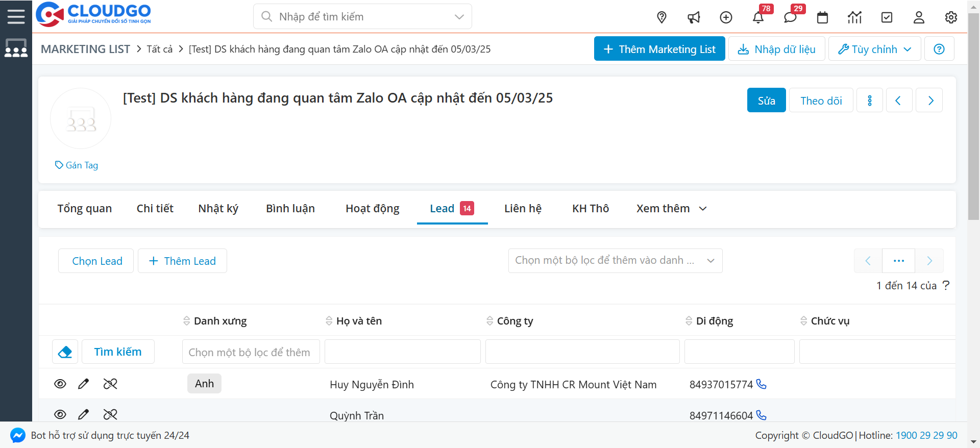The image size is (980, 448).
Task: Switch to the Liên hệ tab
Action: tap(523, 209)
